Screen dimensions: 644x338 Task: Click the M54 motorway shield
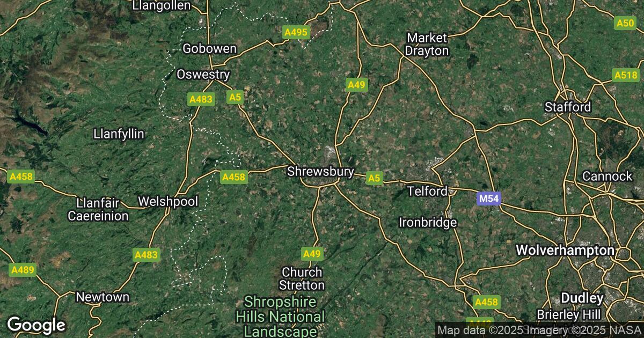pyautogui.click(x=489, y=199)
